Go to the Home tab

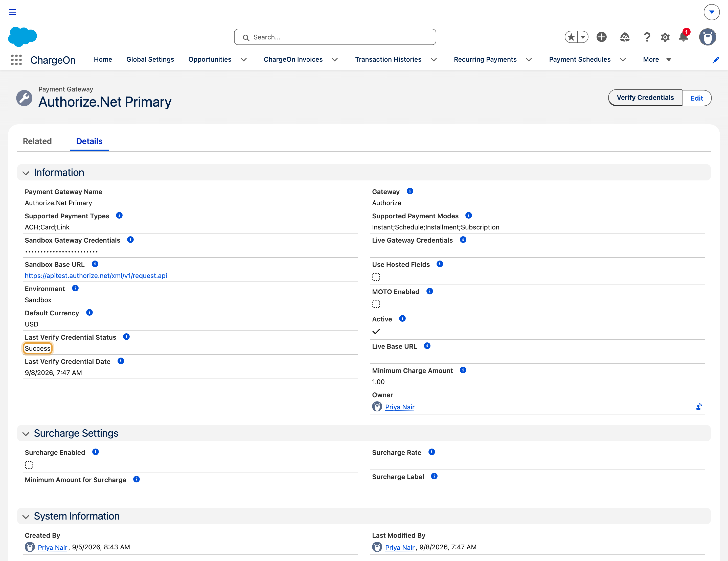[x=103, y=60]
